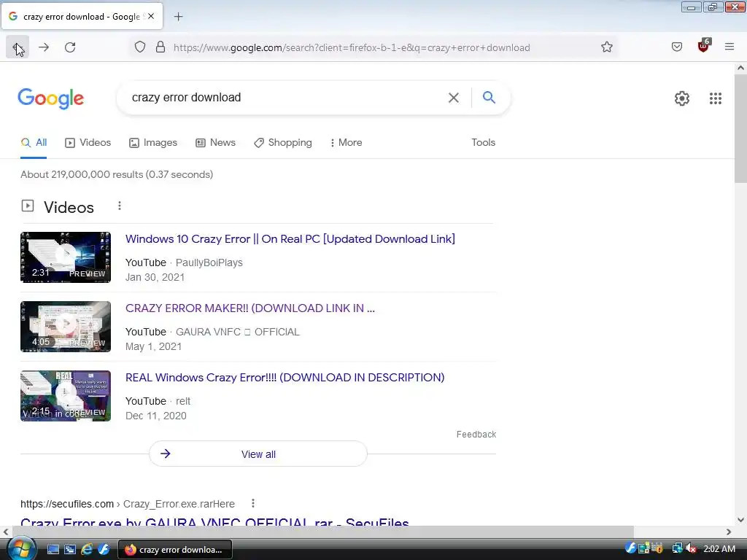Image resolution: width=747 pixels, height=560 pixels.
Task: Open the Firefox taskbar button
Action: click(x=175, y=550)
